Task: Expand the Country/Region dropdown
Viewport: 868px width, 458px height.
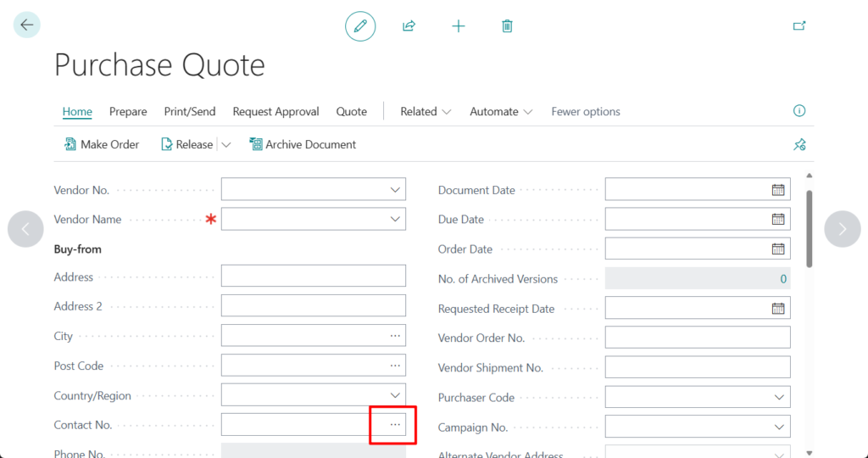Action: pos(395,395)
